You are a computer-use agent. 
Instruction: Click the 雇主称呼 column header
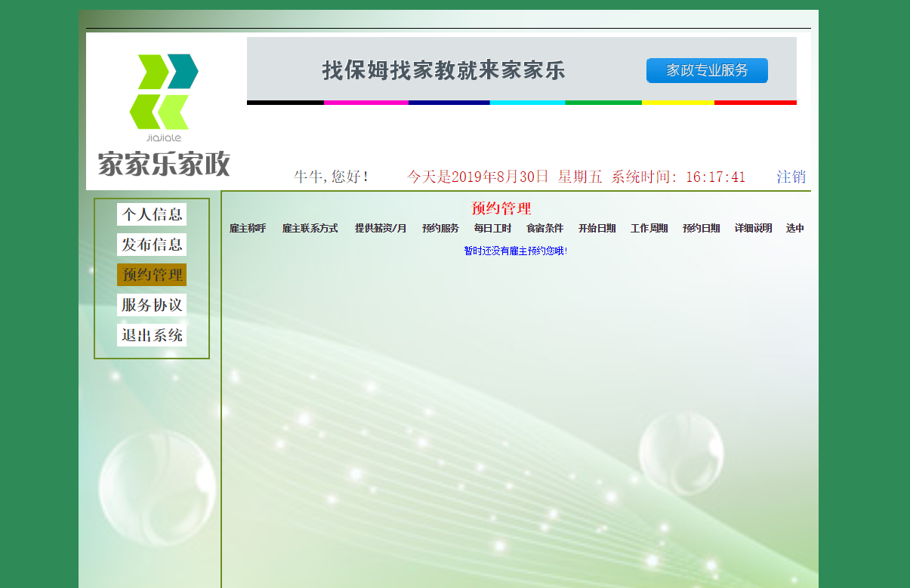[x=248, y=227]
